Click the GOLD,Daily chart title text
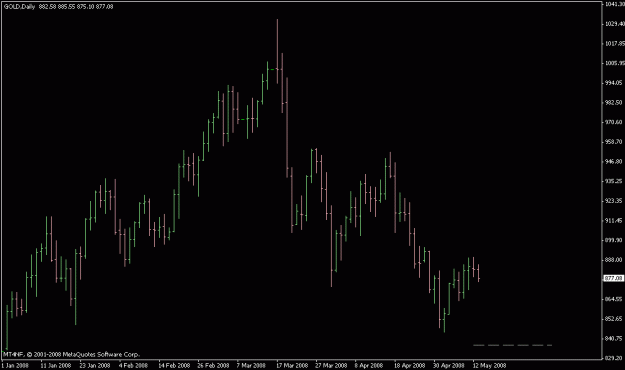 tap(20, 7)
